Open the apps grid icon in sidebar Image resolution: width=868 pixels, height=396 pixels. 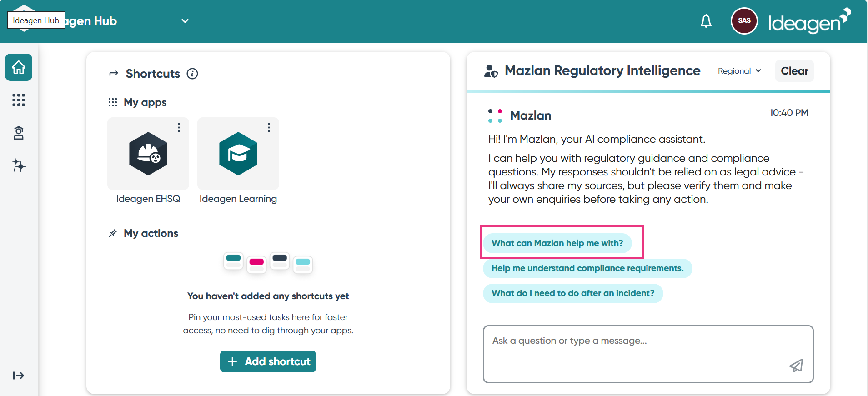pos(19,100)
